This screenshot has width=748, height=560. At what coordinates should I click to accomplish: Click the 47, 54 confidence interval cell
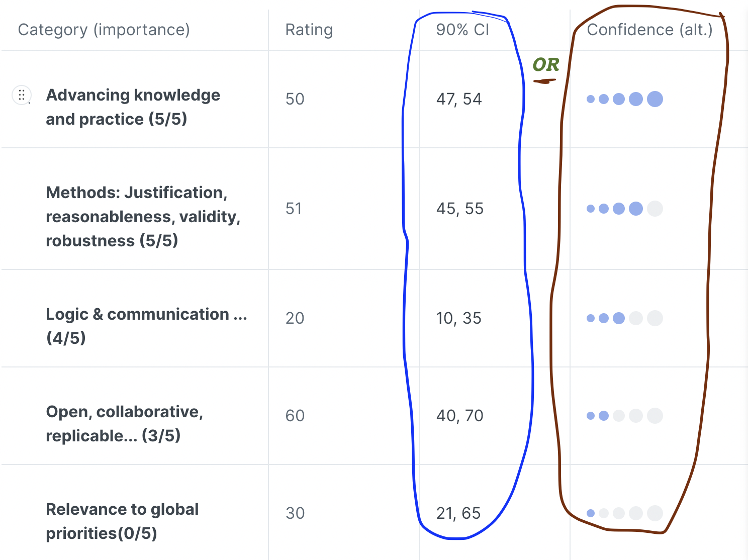point(459,99)
